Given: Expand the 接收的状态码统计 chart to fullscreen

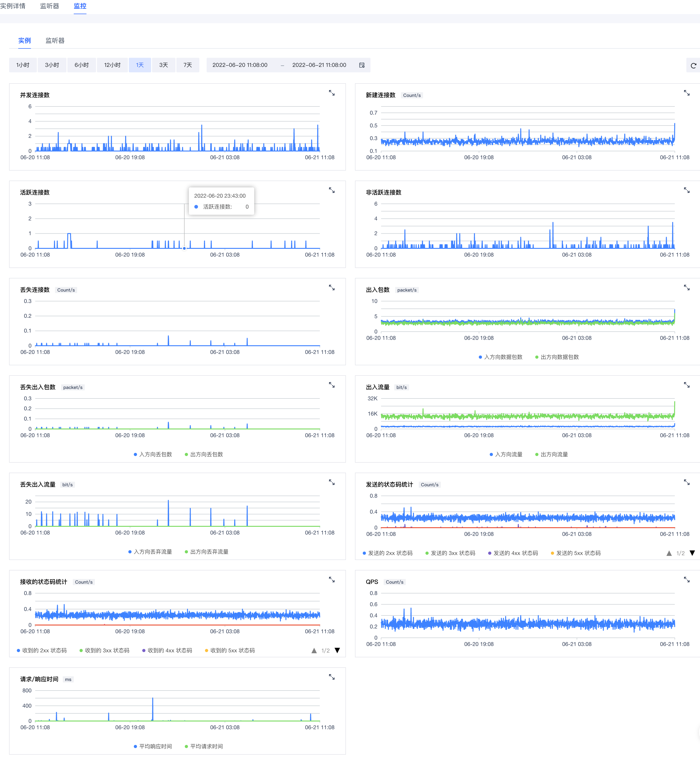Looking at the screenshot, I should [331, 580].
